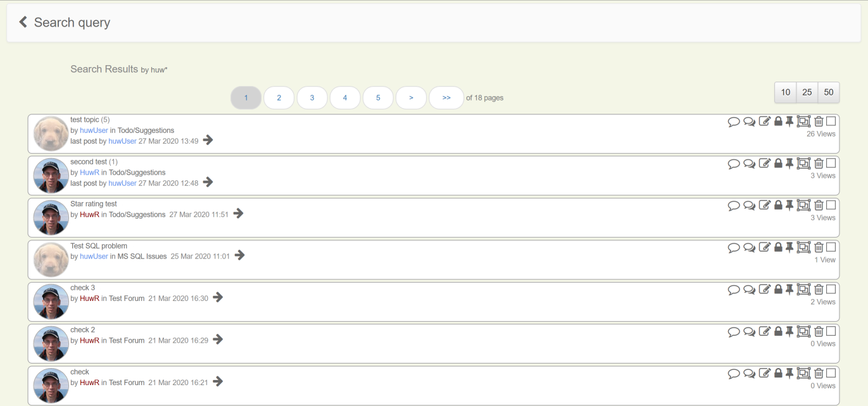
Task: Click overlapping-windows icon for 'check' topic
Action: coord(803,374)
